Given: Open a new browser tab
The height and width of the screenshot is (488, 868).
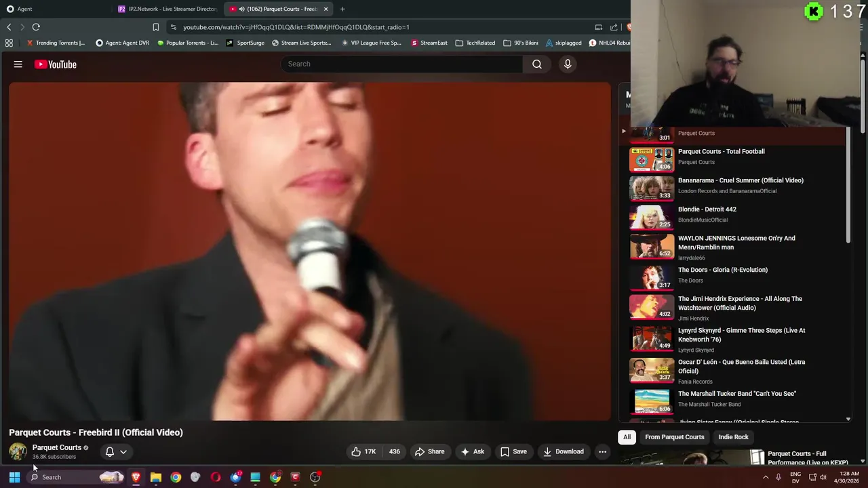Looking at the screenshot, I should tap(342, 9).
